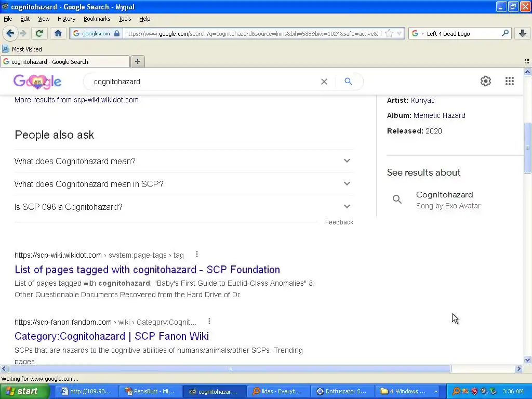The width and height of the screenshot is (532, 399).
Task: Open options dots for scp-fanon.fandom.com result
Action: click(x=209, y=321)
